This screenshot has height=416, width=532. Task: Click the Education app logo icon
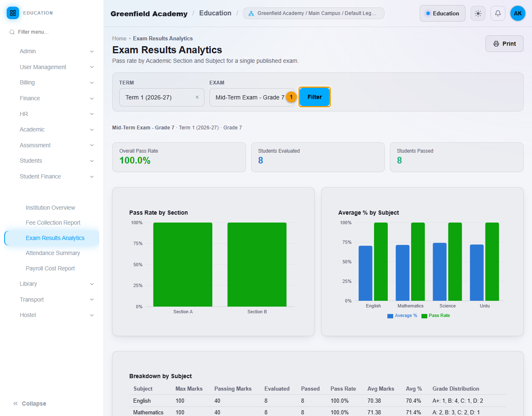coord(13,13)
